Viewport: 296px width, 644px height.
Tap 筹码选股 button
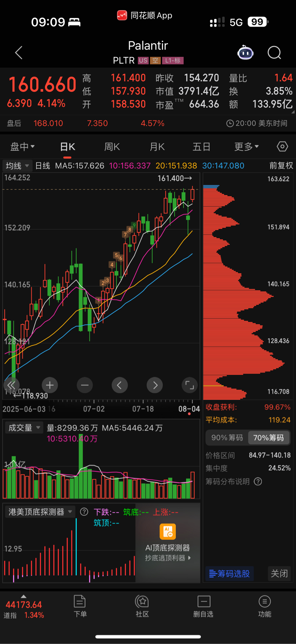(229, 573)
